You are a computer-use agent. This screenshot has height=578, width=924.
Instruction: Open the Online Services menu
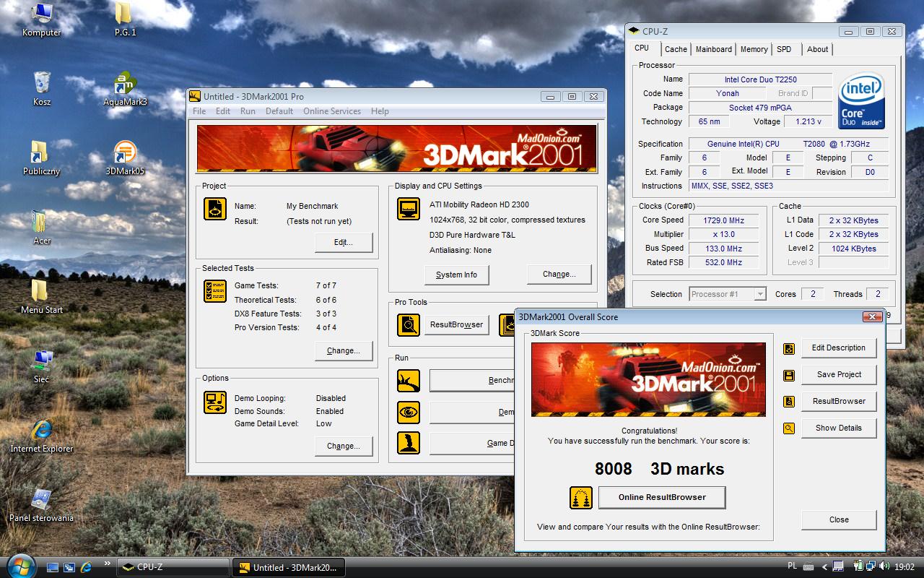point(332,111)
